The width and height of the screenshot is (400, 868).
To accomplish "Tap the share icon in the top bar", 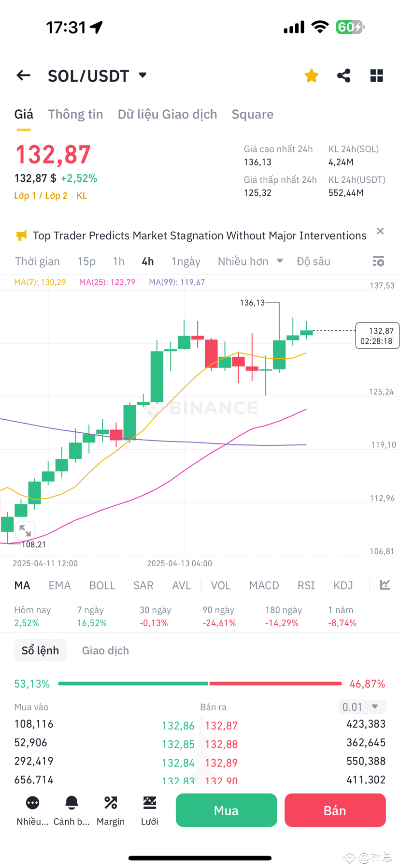I will point(343,75).
